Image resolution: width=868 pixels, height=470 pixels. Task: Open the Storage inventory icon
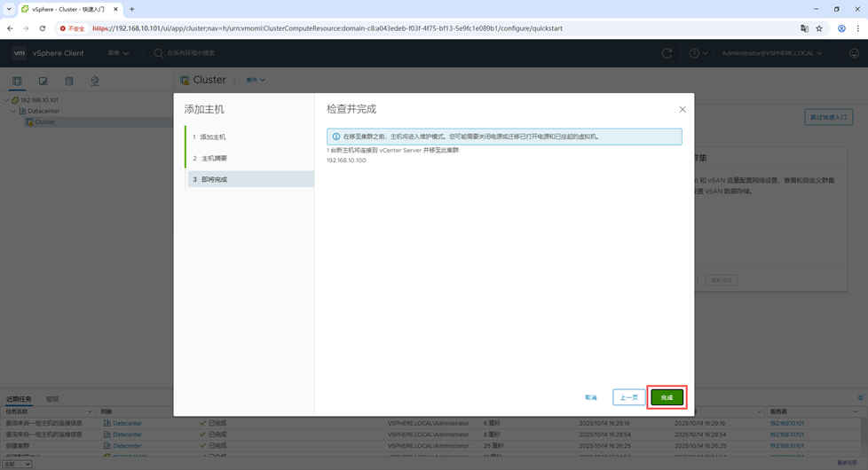[68, 81]
